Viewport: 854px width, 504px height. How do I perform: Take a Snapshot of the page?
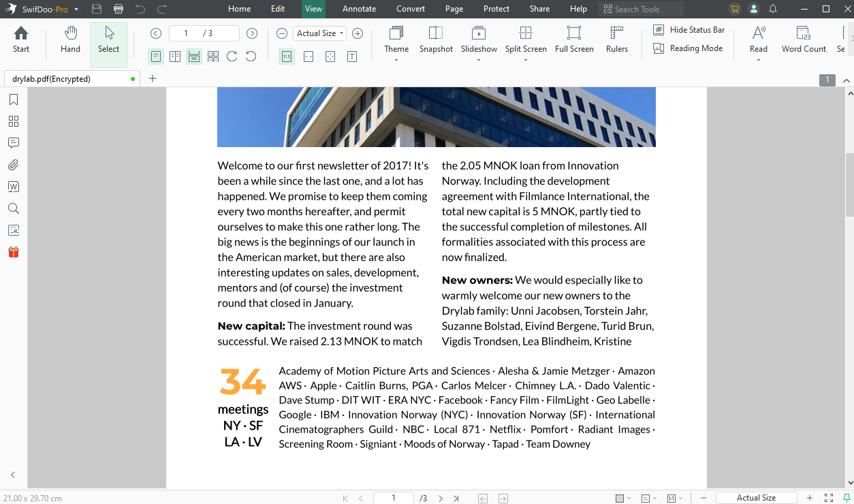pyautogui.click(x=436, y=40)
